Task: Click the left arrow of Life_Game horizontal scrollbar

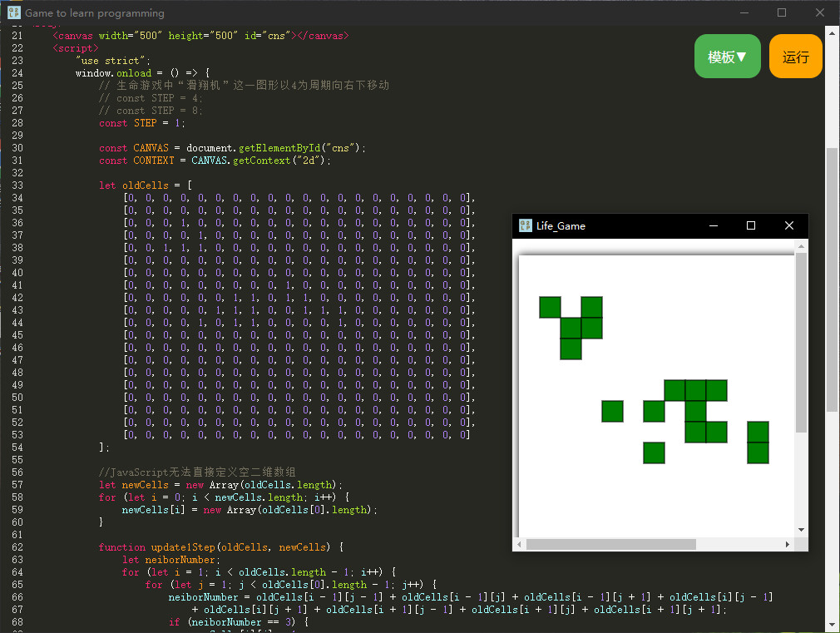Action: coord(517,544)
